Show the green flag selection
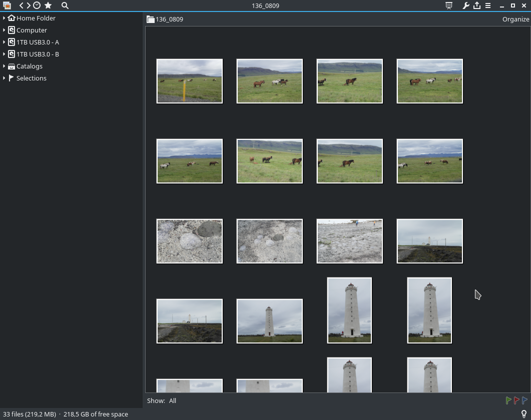Screen dimensions: 531x420 pyautogui.click(x=508, y=400)
